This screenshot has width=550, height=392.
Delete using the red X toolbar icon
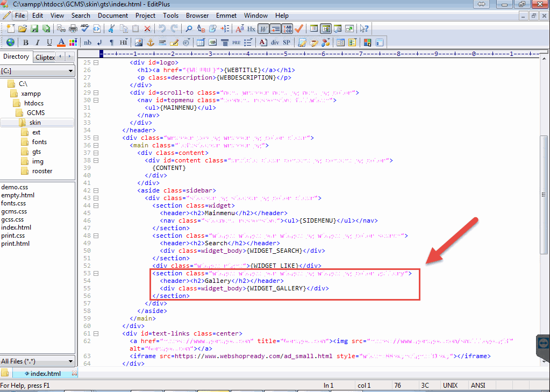tap(147, 28)
